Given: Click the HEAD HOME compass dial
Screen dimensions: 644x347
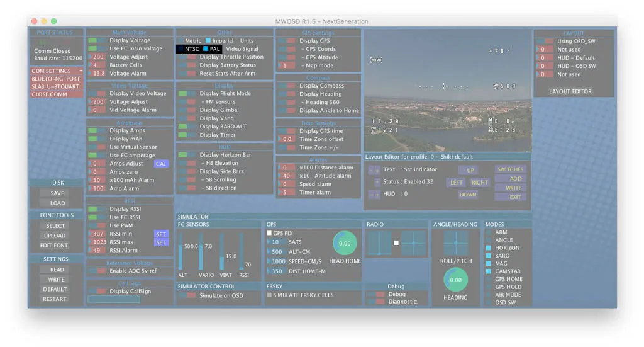Looking at the screenshot, I should pyautogui.click(x=345, y=243).
